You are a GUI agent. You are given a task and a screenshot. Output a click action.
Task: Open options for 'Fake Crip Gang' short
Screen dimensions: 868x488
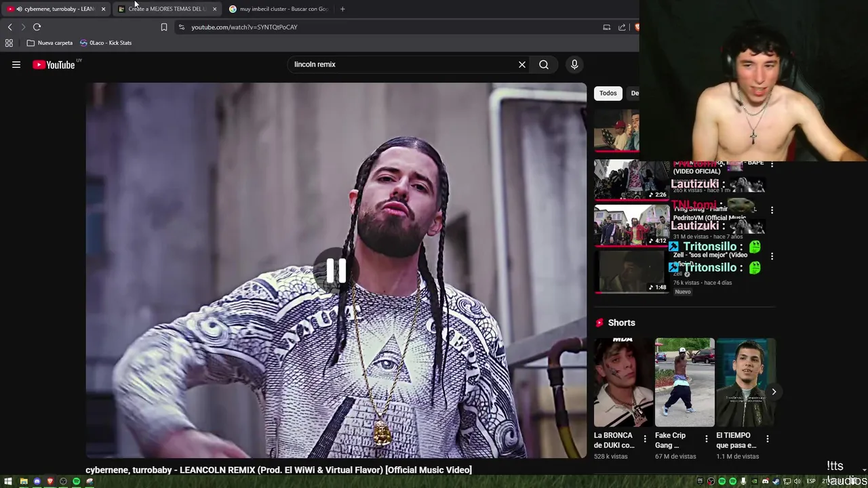pos(706,439)
